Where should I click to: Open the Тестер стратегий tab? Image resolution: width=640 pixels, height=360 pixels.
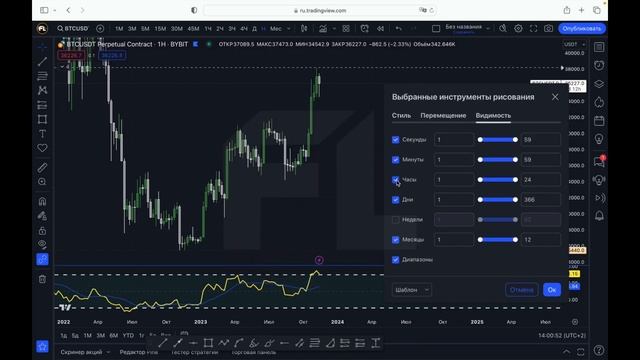click(194, 352)
